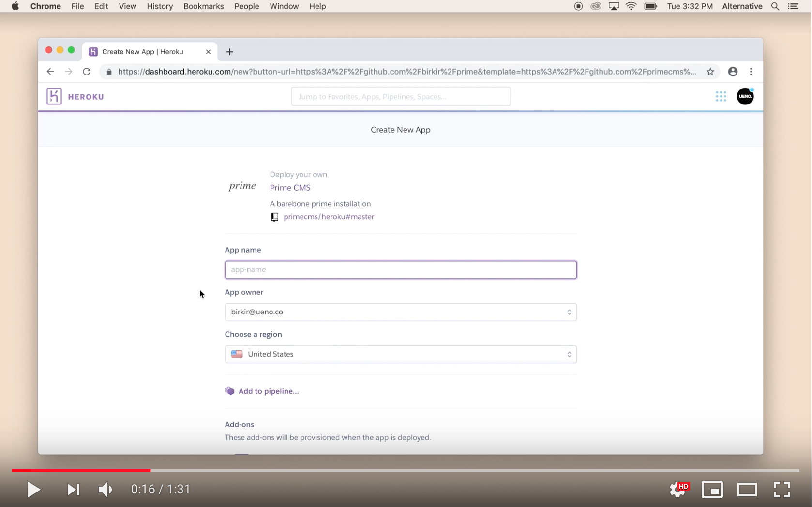Viewport: 812px width, 507px height.
Task: Click the screen recording indicator icon
Action: point(578,6)
